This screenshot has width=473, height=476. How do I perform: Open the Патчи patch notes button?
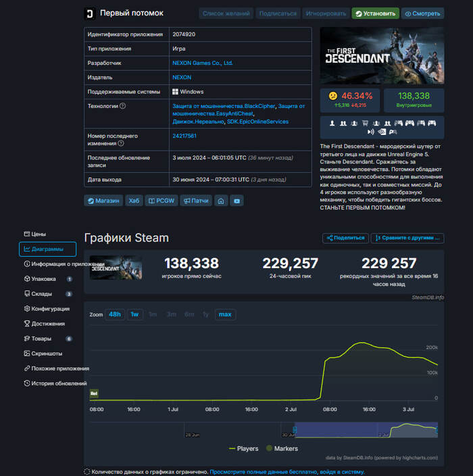(196, 201)
